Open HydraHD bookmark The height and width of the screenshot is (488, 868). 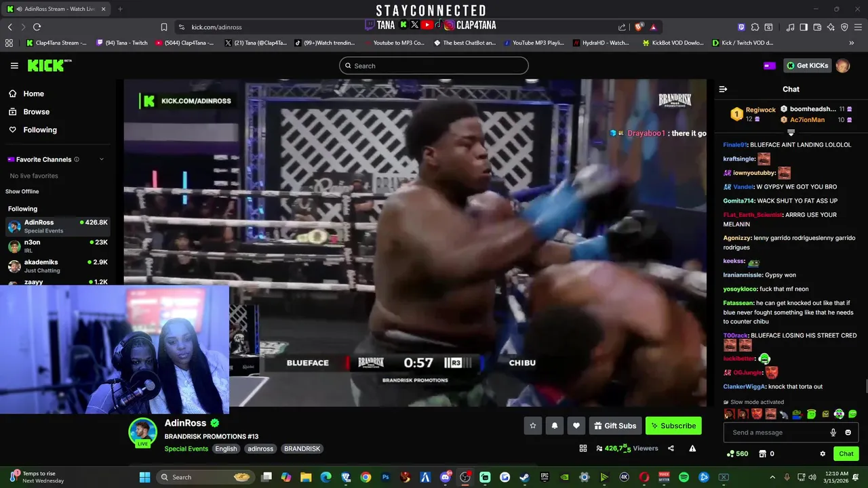(x=601, y=43)
